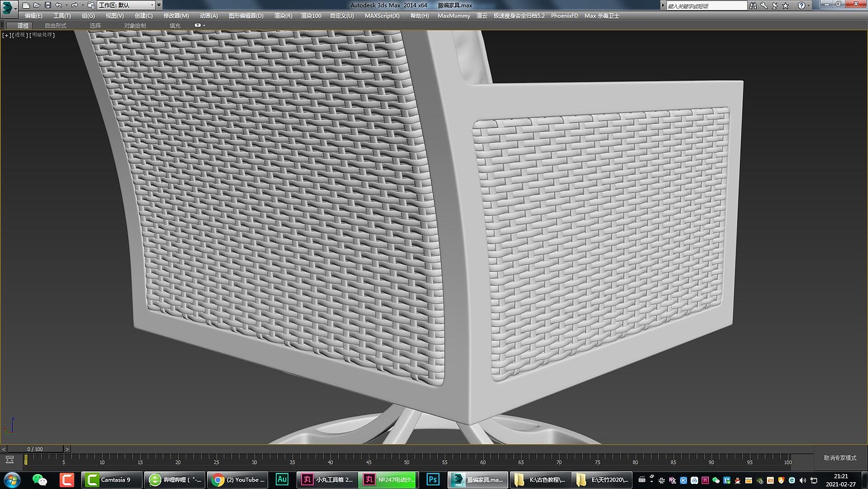Click the Undo arrow icon
Screen dimensions: 868x489
point(58,5)
